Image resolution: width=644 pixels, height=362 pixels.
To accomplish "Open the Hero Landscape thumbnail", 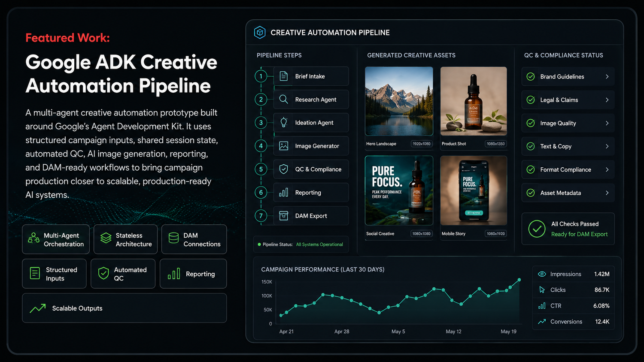I will click(399, 101).
